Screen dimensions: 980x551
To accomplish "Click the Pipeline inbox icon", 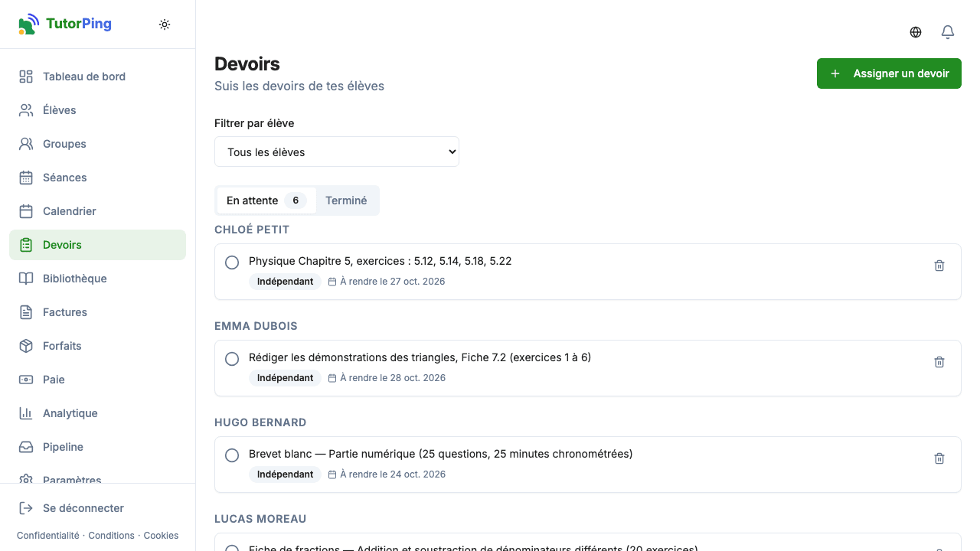I will tap(26, 447).
